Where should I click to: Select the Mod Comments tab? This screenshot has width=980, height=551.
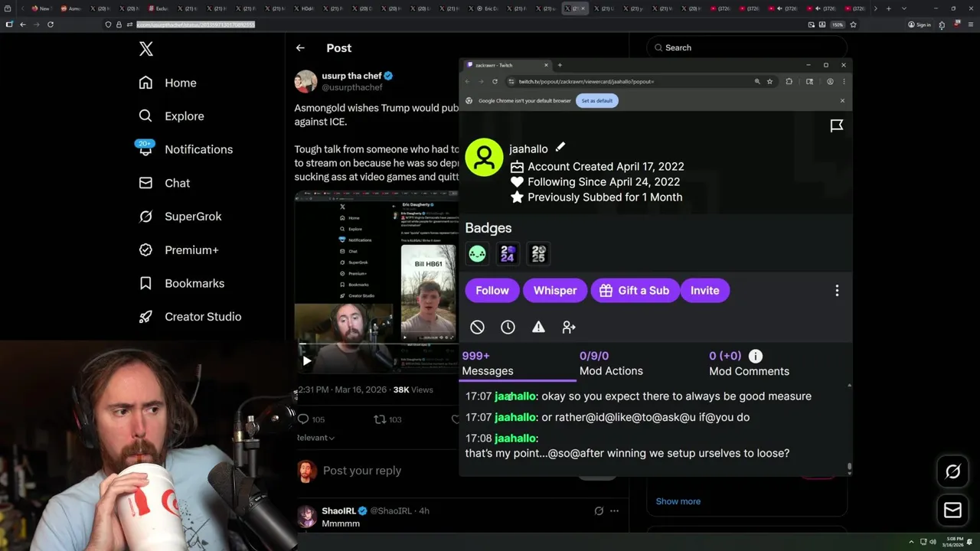(749, 364)
